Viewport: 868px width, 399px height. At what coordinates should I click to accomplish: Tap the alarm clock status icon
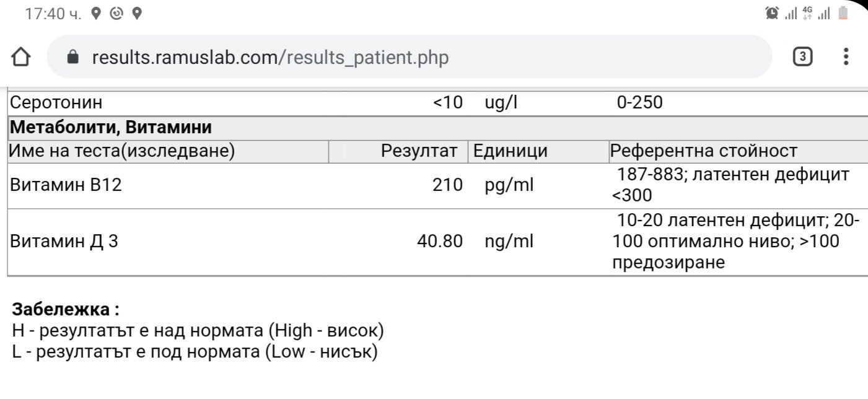(x=772, y=13)
